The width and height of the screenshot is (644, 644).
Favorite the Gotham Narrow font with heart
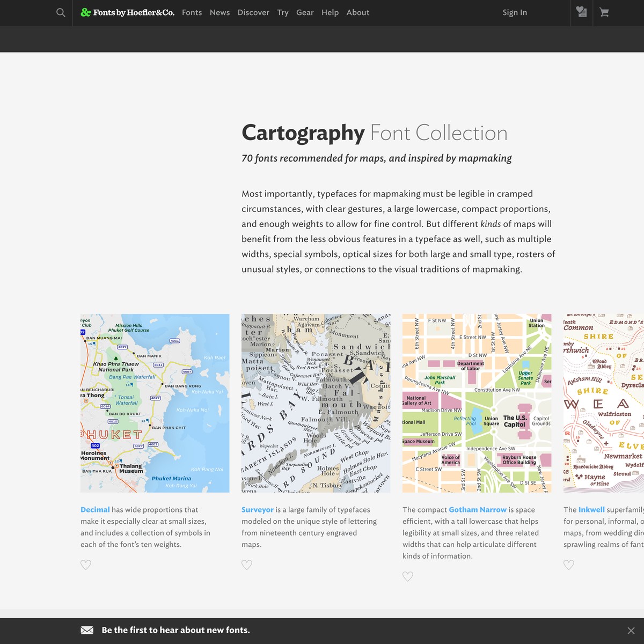tap(408, 576)
